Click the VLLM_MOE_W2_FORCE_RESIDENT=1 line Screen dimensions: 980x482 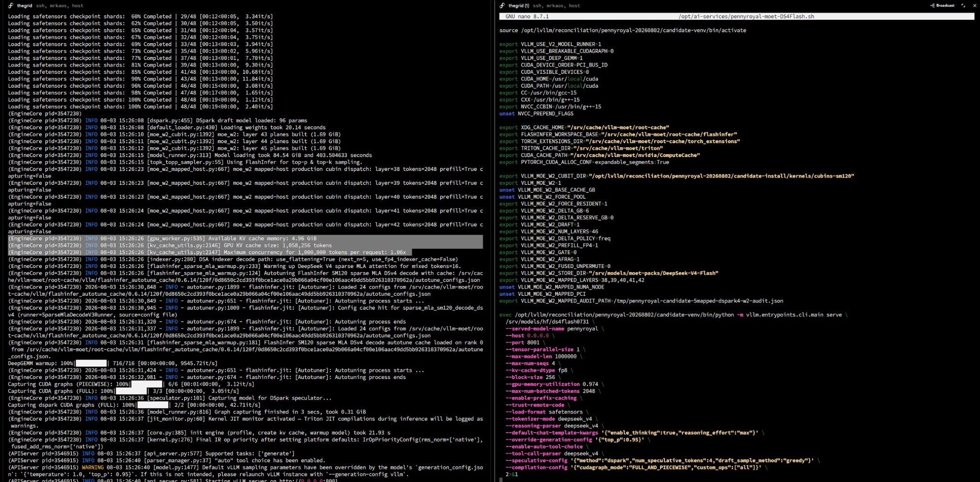(x=553, y=204)
